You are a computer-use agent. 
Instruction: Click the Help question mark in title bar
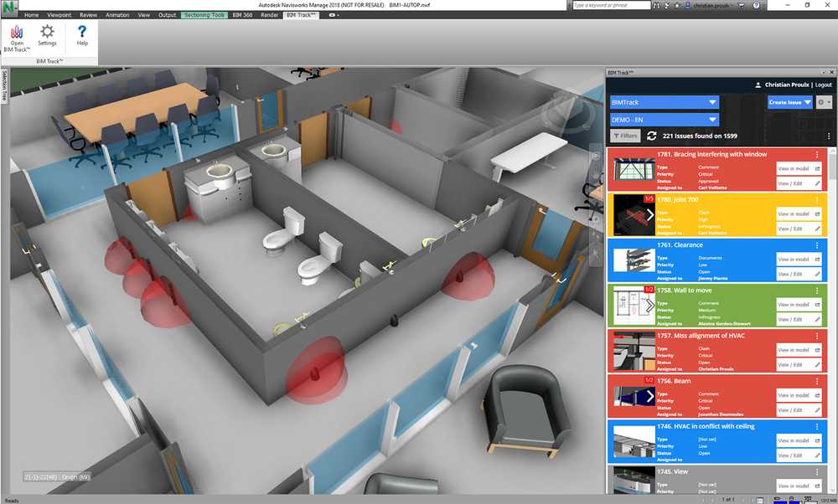point(756,5)
